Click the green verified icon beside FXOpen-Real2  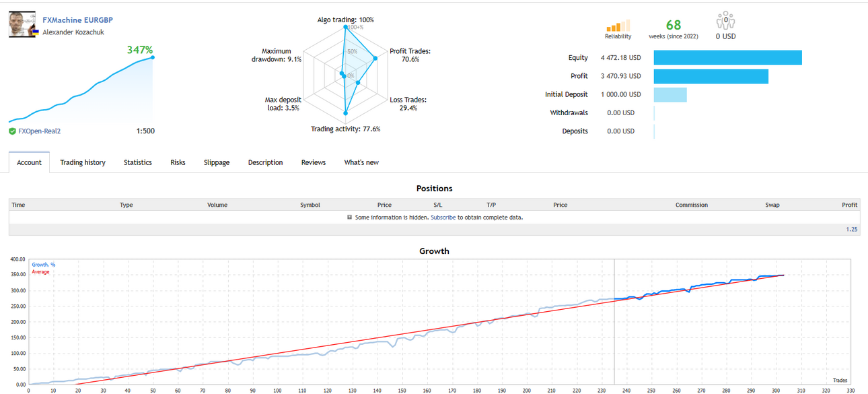pos(12,131)
